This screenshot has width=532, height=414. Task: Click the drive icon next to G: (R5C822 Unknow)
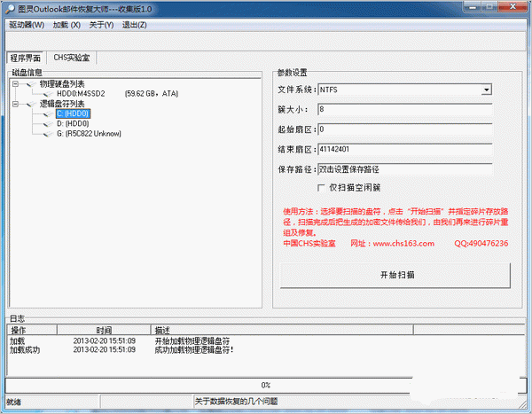click(49, 134)
